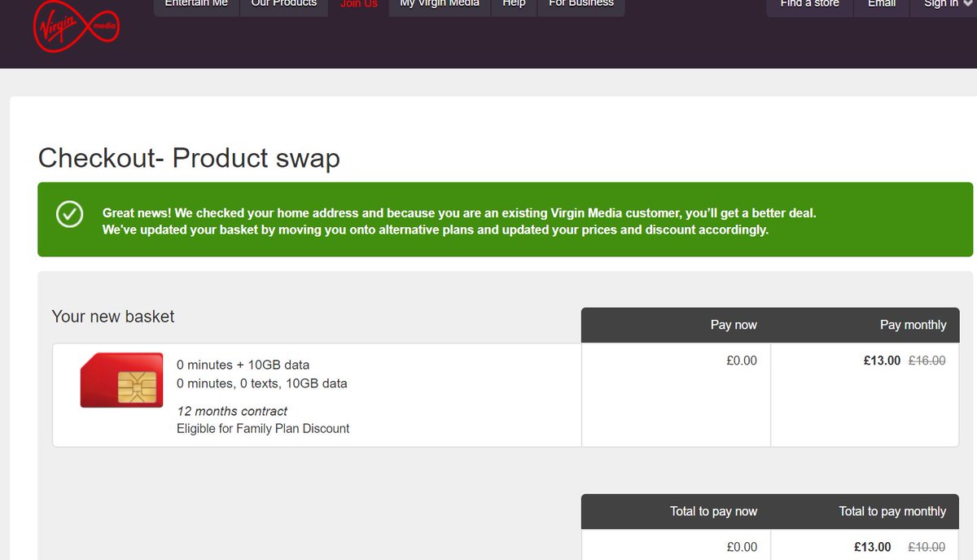Click the green success checkmark icon
Image resolution: width=977 pixels, height=560 pixels.
[69, 214]
